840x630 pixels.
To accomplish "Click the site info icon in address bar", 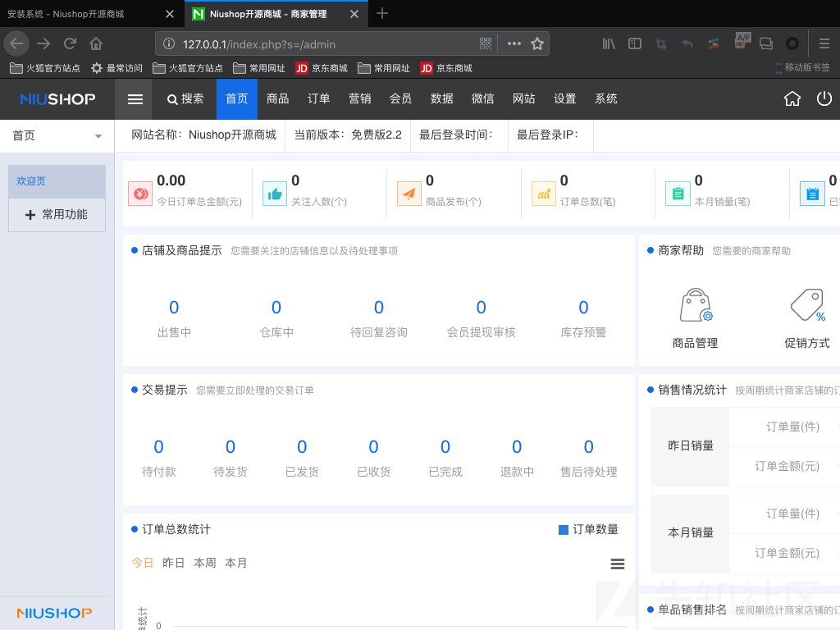I will [x=169, y=44].
